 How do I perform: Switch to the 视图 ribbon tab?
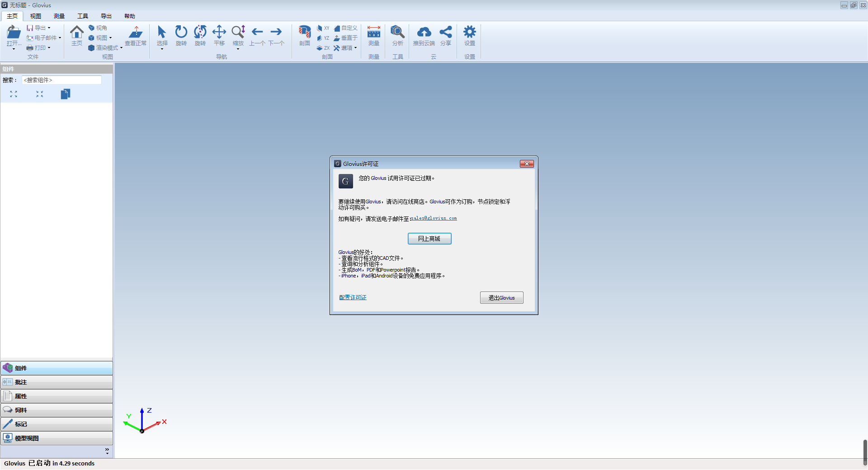pyautogui.click(x=36, y=16)
